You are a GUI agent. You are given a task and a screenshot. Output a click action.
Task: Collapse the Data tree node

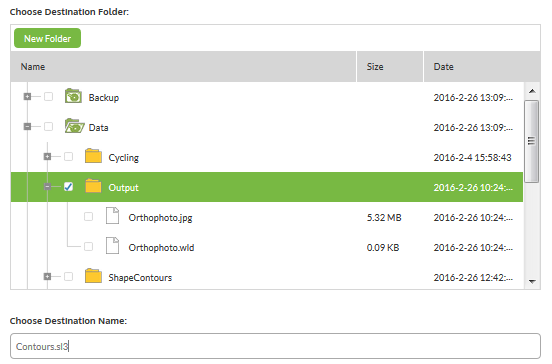[27, 126]
